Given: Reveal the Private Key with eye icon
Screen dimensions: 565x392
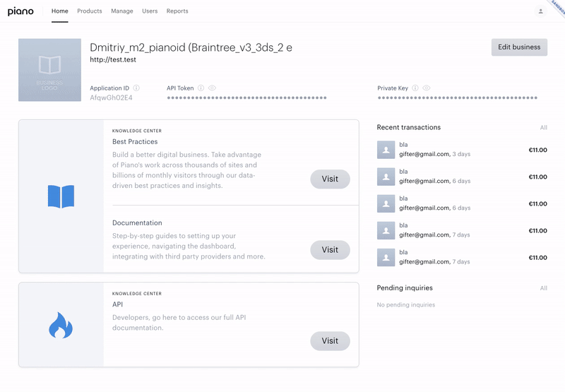Looking at the screenshot, I should pos(427,88).
